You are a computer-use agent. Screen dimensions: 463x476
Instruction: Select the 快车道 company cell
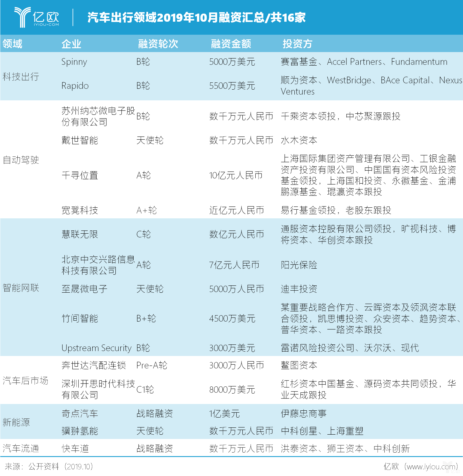coord(75,449)
